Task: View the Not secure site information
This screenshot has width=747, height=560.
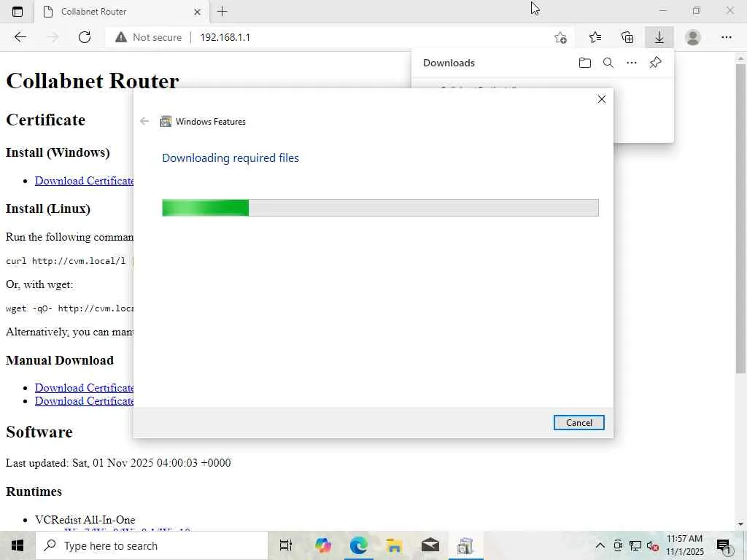Action: pos(149,37)
